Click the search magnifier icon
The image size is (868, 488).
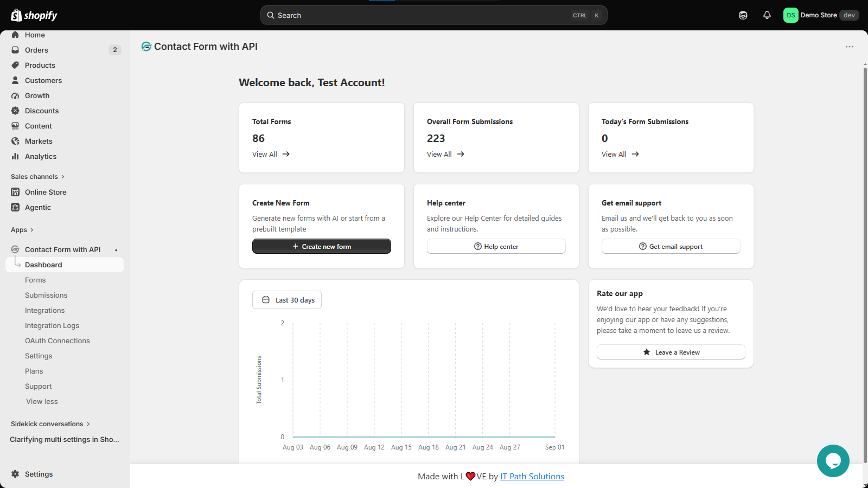(271, 15)
